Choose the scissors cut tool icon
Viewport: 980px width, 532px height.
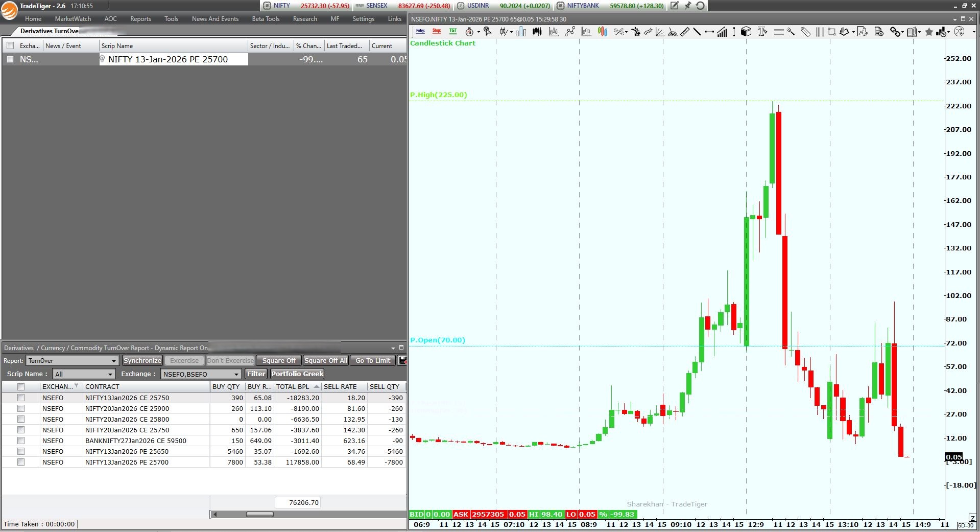[x=619, y=32]
